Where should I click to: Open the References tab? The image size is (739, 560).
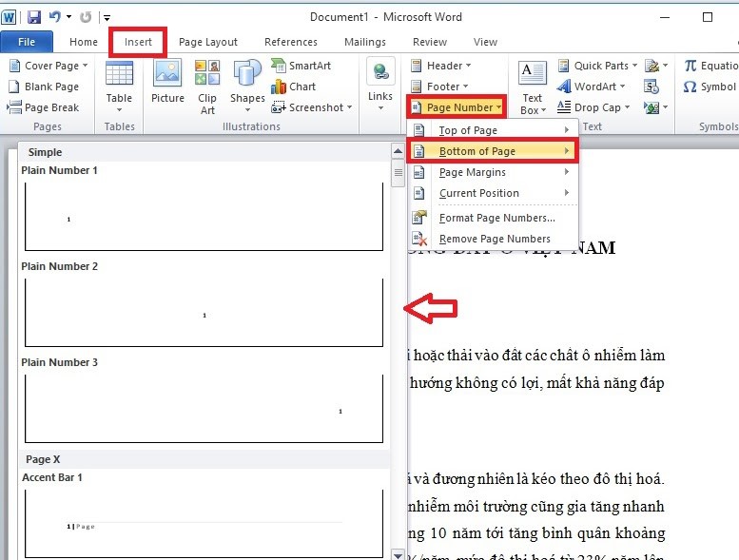291,42
